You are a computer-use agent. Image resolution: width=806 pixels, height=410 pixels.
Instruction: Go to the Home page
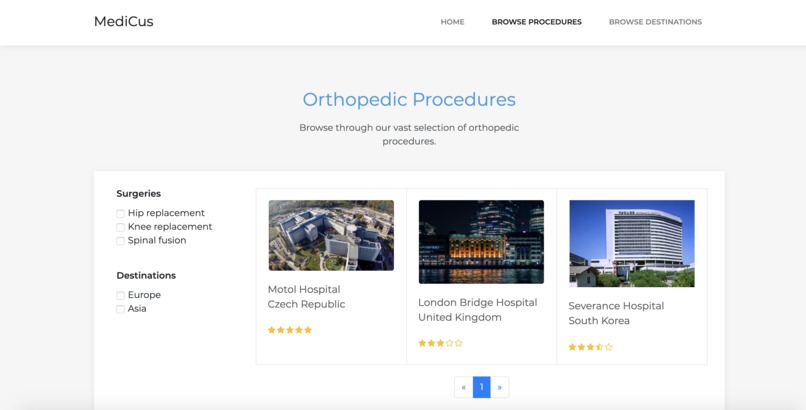[x=452, y=22]
